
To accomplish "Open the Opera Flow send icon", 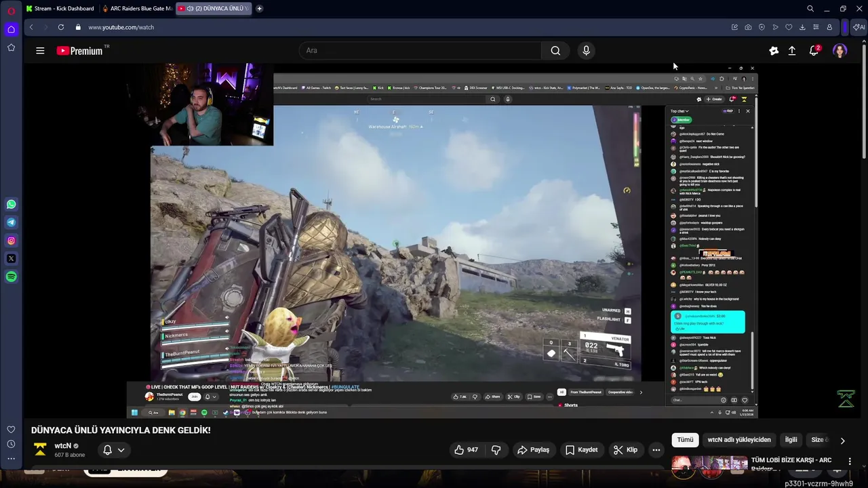I will tap(775, 27).
